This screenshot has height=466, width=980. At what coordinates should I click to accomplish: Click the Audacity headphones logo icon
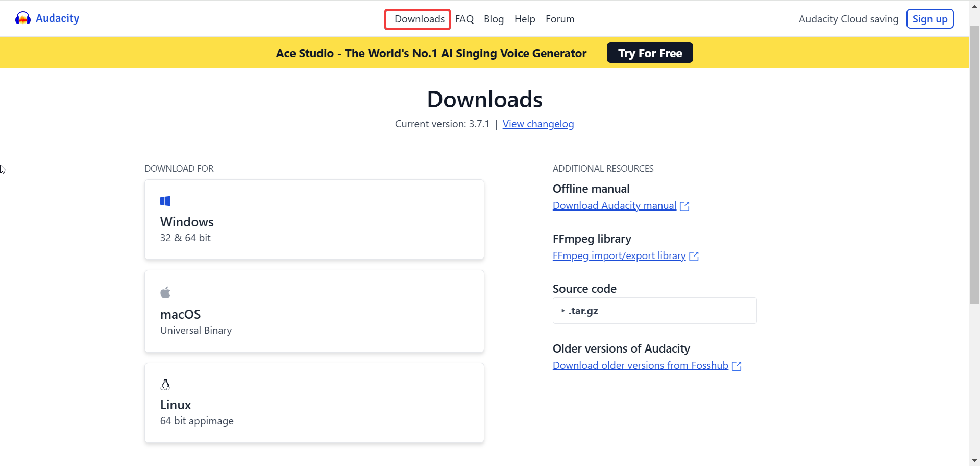tap(23, 18)
